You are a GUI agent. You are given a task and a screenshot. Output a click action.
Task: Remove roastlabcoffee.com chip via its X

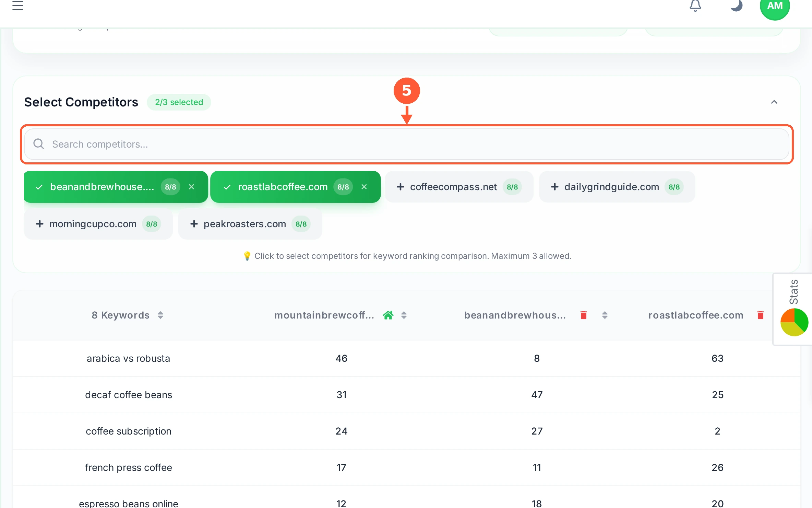pyautogui.click(x=364, y=187)
